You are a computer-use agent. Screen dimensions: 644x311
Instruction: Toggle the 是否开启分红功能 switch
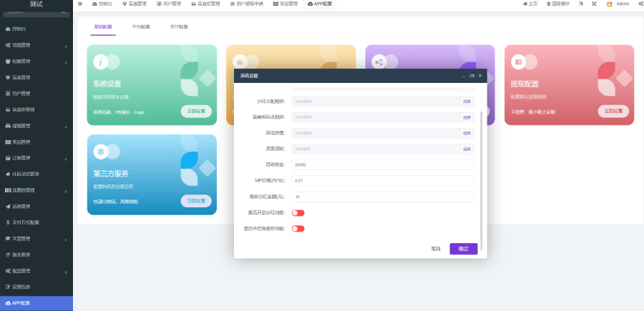click(x=298, y=212)
